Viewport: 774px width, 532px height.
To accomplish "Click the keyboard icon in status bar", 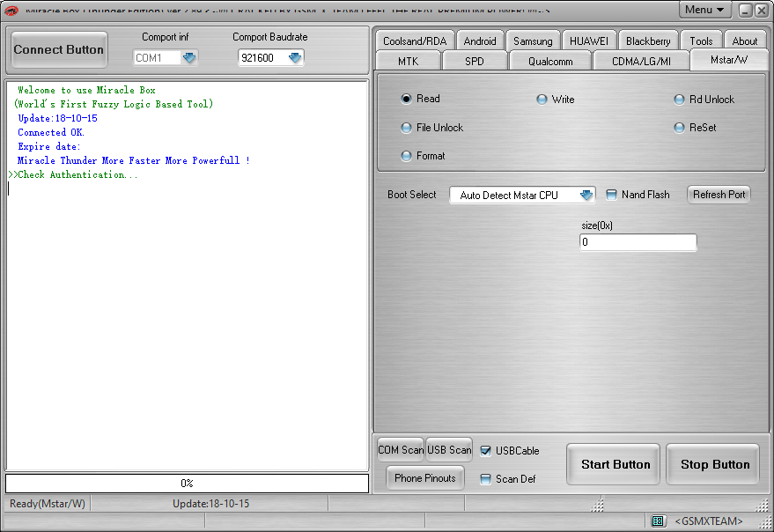I will [658, 521].
